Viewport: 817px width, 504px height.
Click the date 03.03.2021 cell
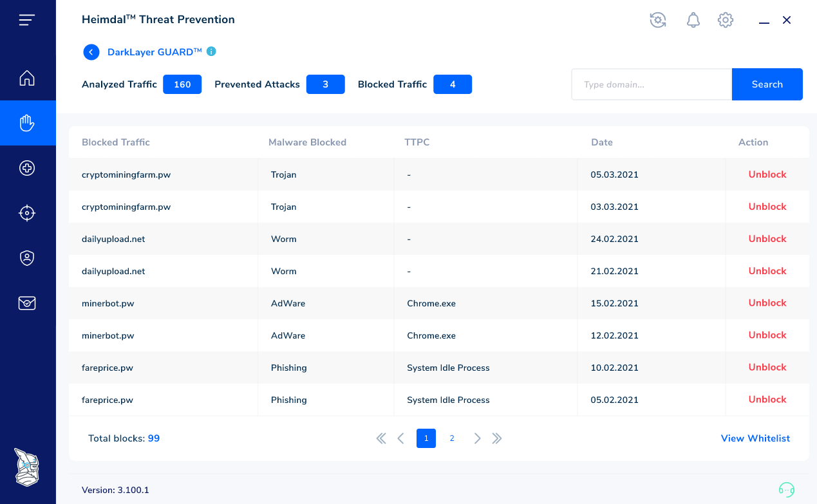(x=614, y=207)
